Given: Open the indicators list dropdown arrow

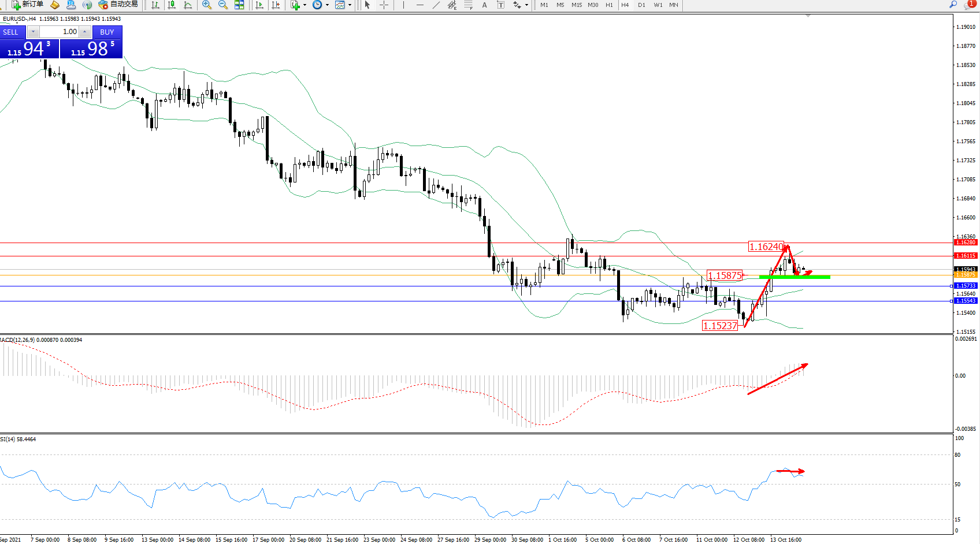Looking at the screenshot, I should click(305, 5).
